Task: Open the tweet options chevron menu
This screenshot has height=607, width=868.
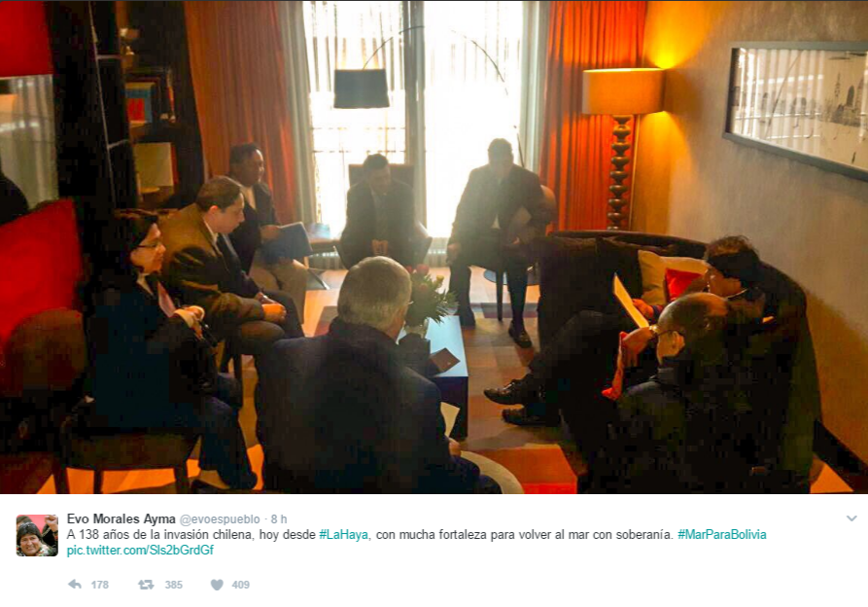Action: point(851,518)
